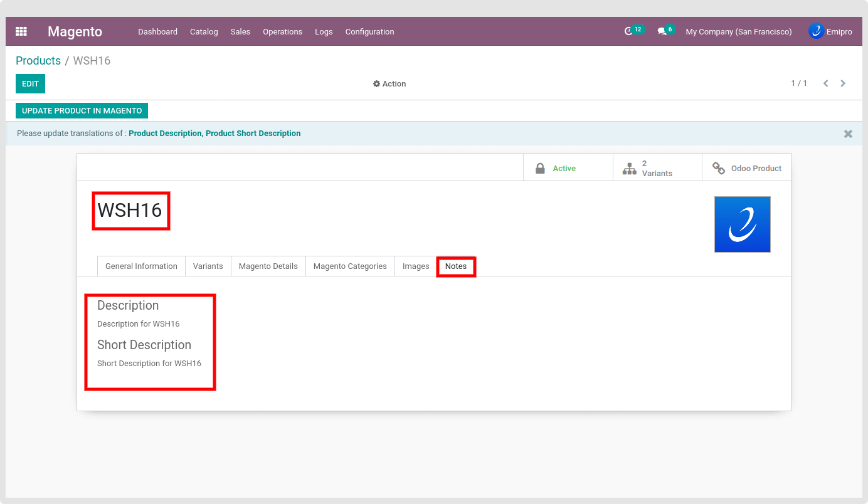Open the conversations chat bubble icon
Image resolution: width=868 pixels, height=504 pixels.
(x=662, y=31)
